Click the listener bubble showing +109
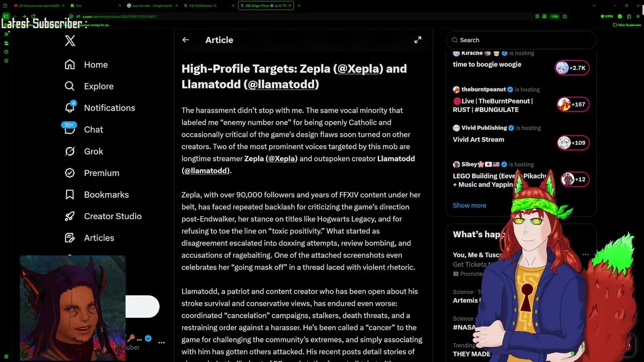 (573, 143)
